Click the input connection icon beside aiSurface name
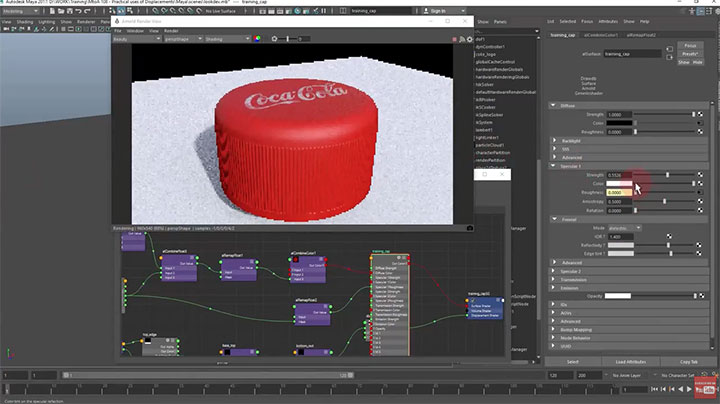Screen dimensions: 720x404 click(x=669, y=49)
